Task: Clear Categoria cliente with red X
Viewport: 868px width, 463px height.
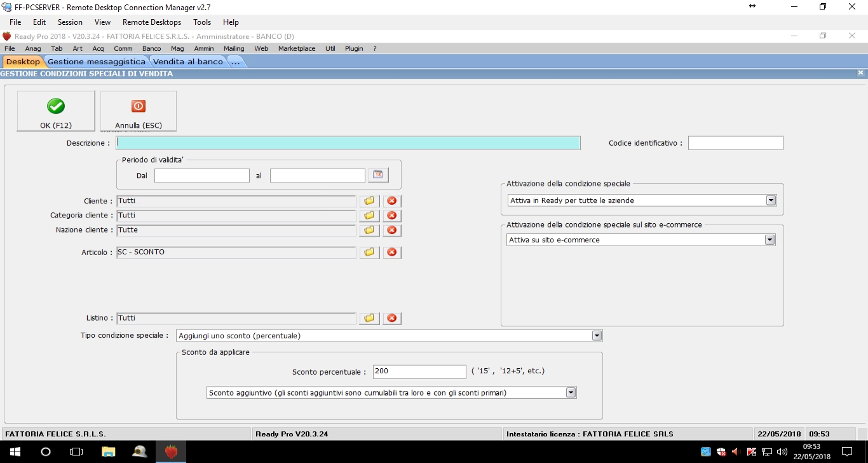Action: (392, 216)
